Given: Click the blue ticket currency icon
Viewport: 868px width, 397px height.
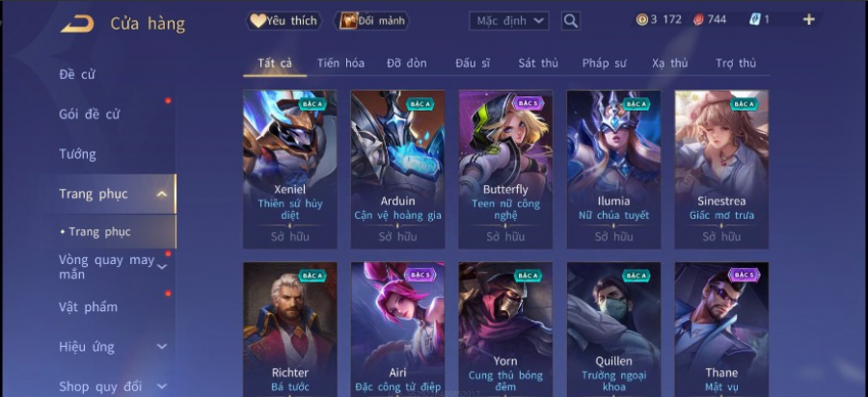Looking at the screenshot, I should (754, 20).
